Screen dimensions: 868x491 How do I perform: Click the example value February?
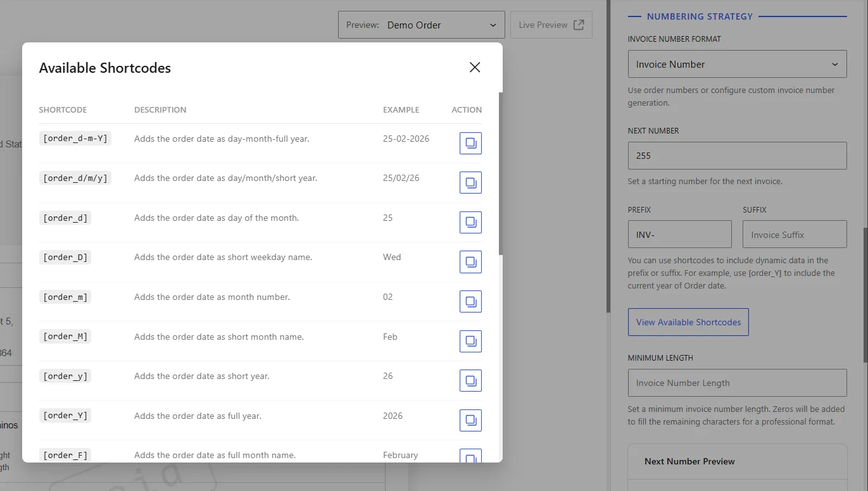(x=401, y=455)
